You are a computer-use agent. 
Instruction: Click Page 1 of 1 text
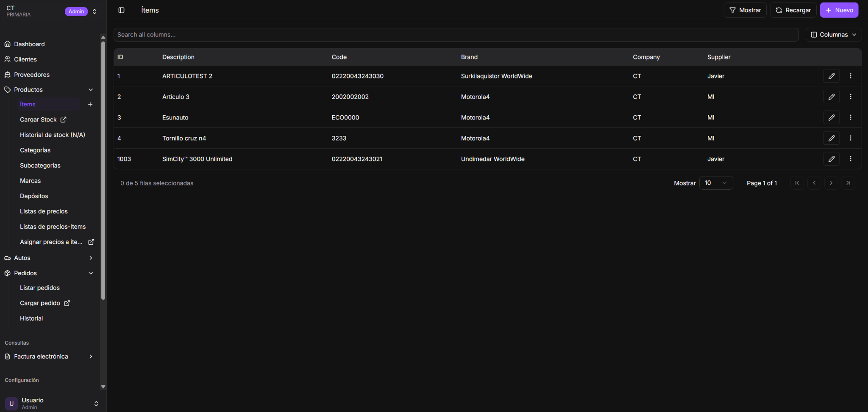(x=762, y=183)
